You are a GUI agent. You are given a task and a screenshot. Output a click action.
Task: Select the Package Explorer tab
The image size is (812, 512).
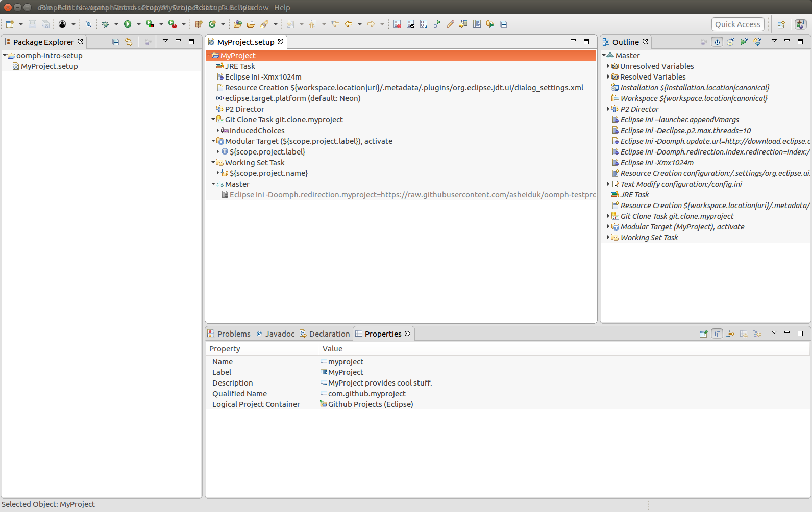tap(43, 42)
